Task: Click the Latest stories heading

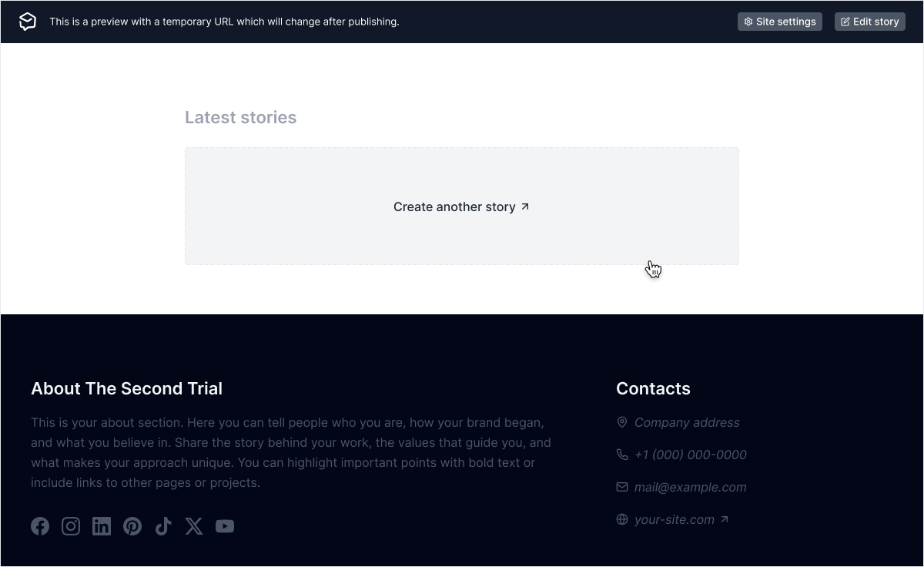Action: [240, 117]
